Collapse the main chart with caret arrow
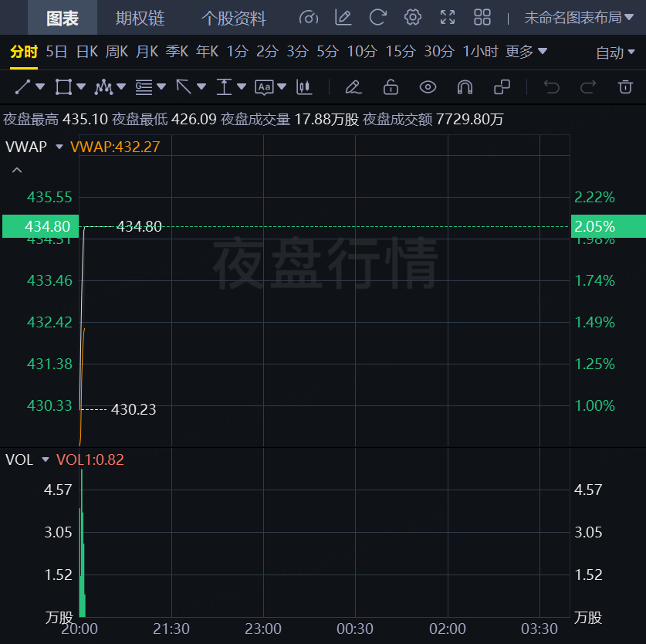 click(x=17, y=170)
